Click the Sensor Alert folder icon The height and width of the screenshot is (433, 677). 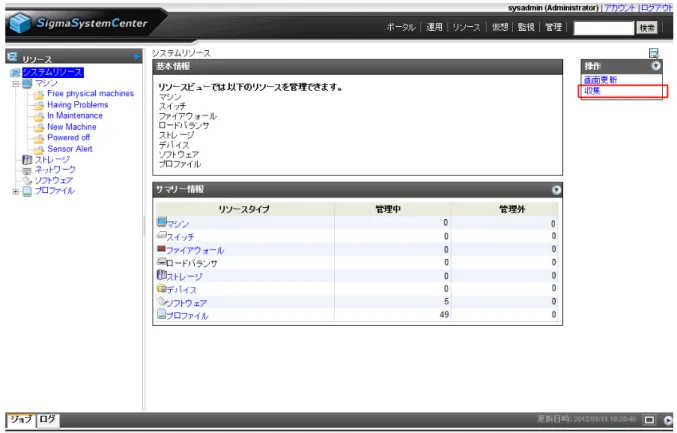(39, 149)
